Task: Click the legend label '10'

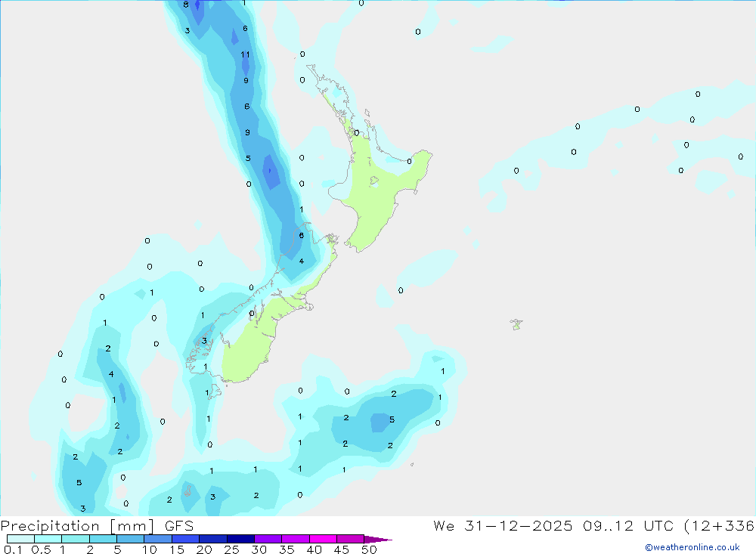Action: [x=150, y=549]
